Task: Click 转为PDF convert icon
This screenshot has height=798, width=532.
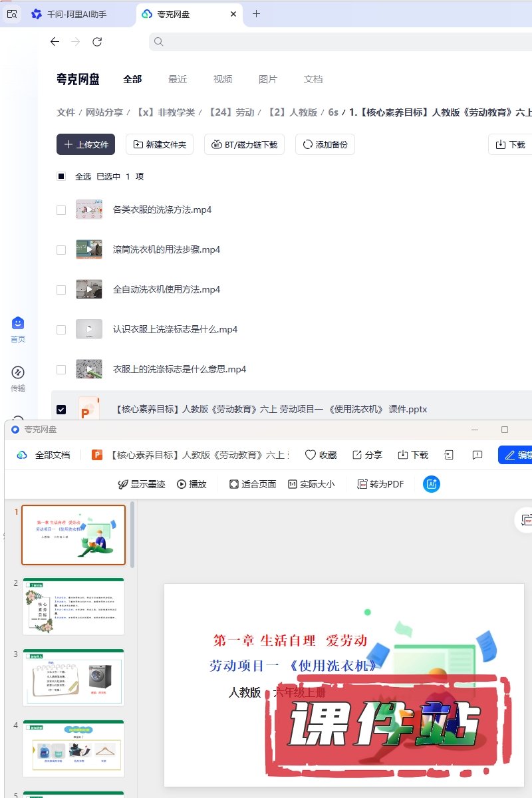Action: (362, 484)
